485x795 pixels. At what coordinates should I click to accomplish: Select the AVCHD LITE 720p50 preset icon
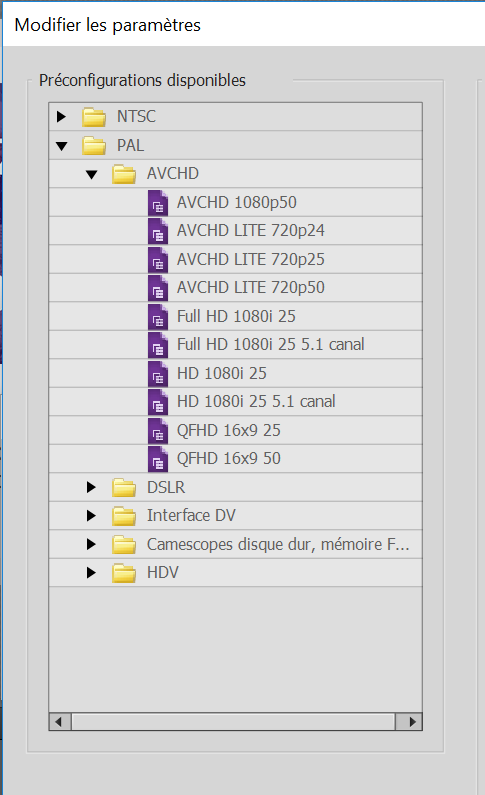click(x=158, y=288)
